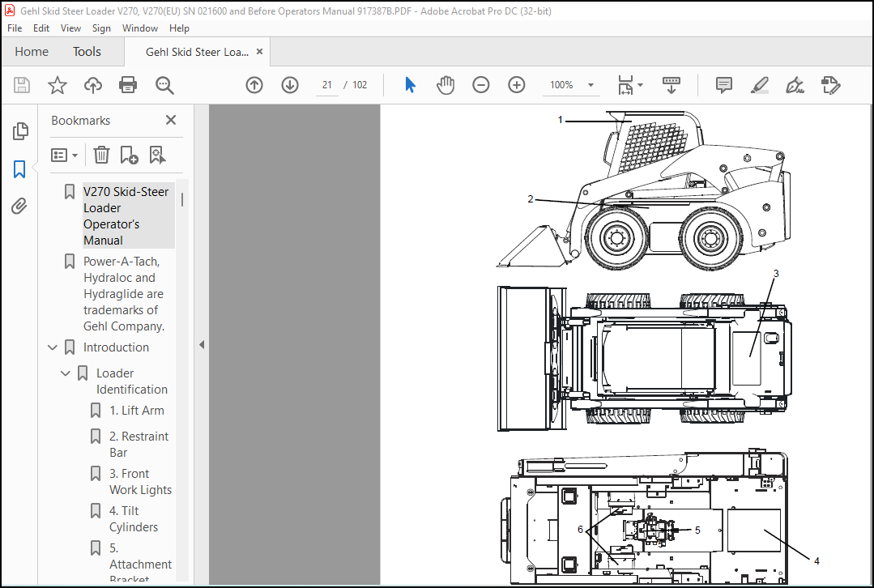This screenshot has width=874, height=588.
Task: Click the 100% zoom value field
Action: [x=562, y=85]
